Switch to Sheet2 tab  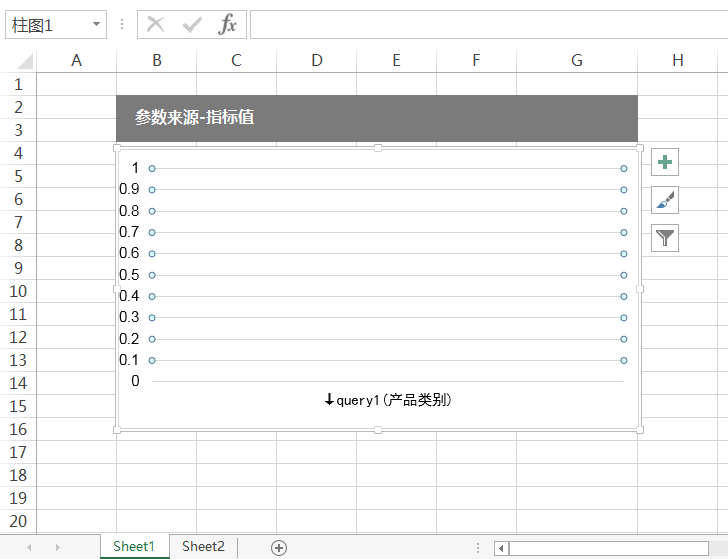(203, 546)
